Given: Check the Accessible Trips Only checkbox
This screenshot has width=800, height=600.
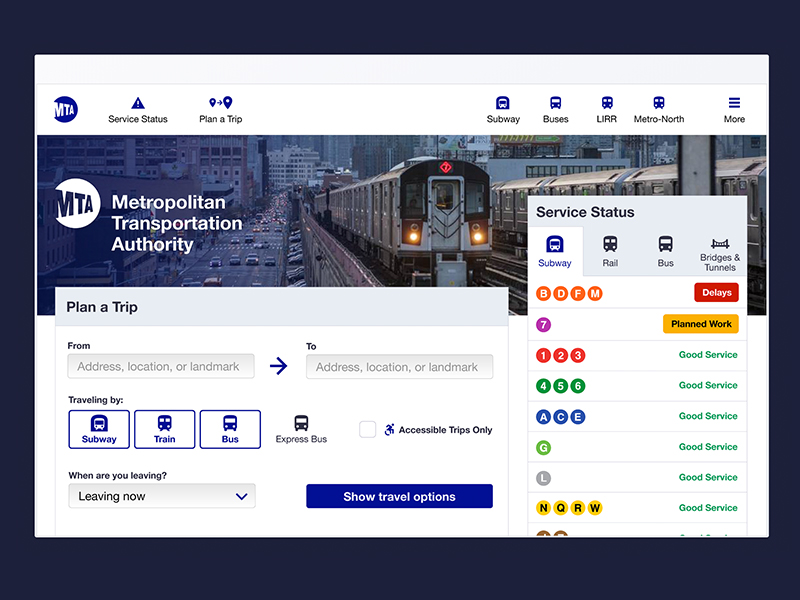Looking at the screenshot, I should (x=367, y=430).
